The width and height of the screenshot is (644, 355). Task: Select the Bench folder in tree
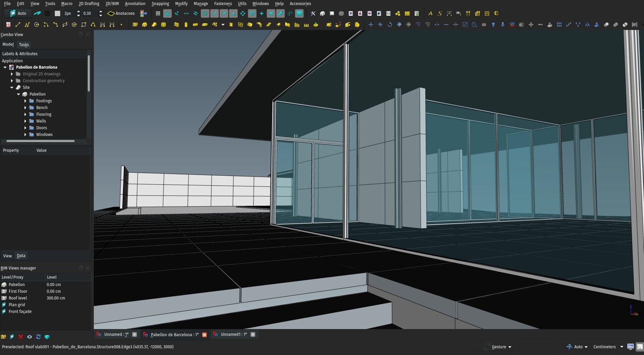(42, 107)
